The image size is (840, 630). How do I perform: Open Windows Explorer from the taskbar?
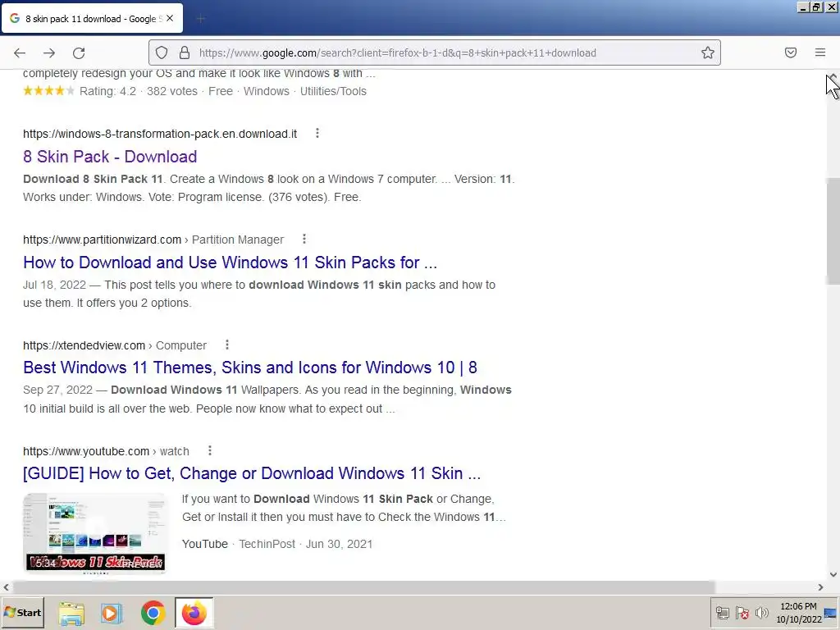click(x=71, y=613)
